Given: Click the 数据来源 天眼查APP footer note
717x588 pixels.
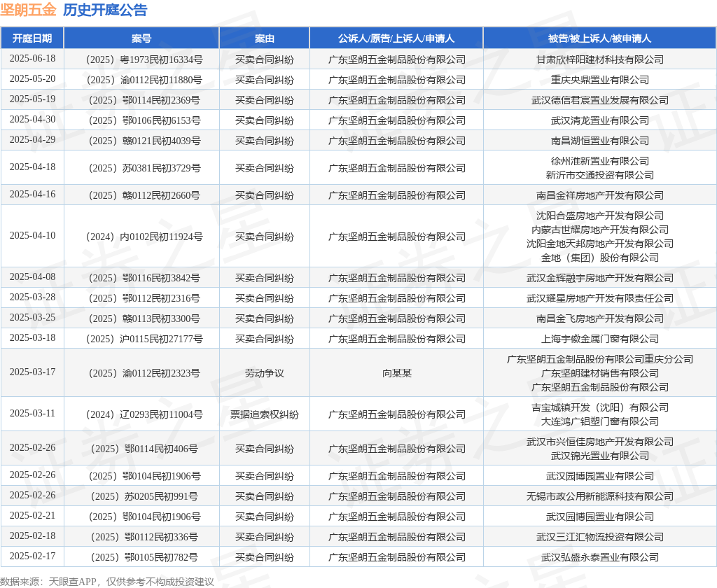Looking at the screenshot, I should pyautogui.click(x=107, y=582).
